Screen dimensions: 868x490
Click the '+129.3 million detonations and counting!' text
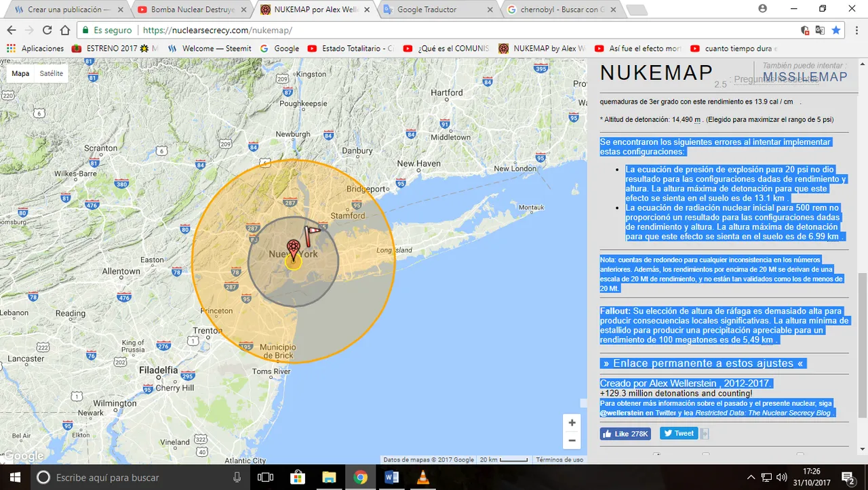click(x=676, y=394)
